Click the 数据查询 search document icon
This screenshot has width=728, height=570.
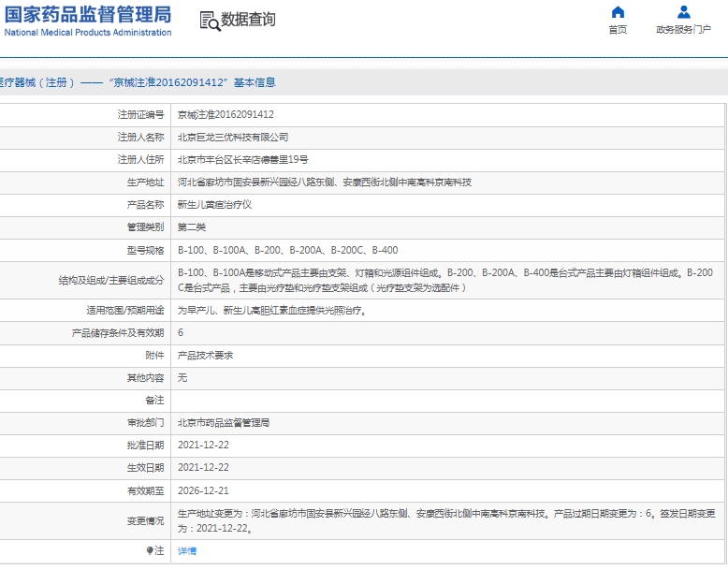210,22
